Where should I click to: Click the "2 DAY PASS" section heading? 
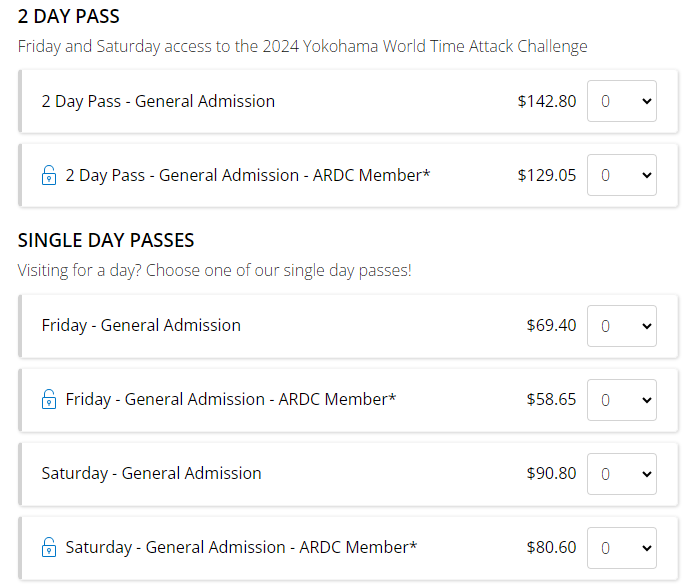[x=69, y=17]
